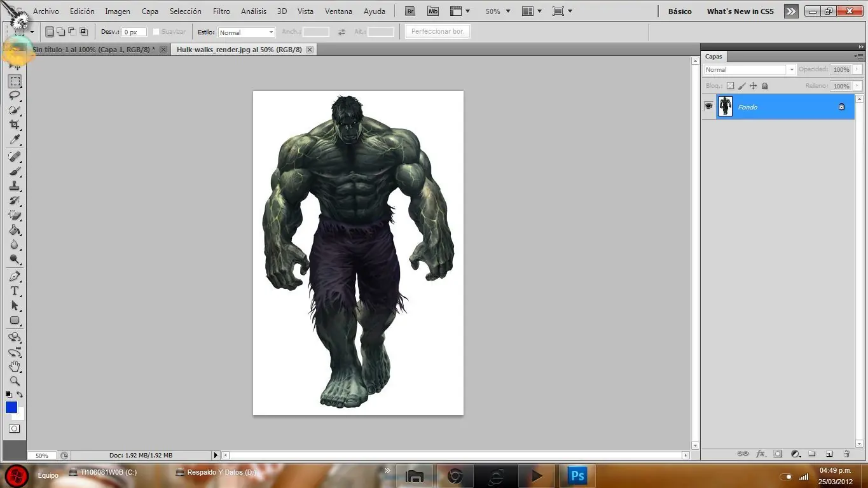Open the Edición menu
868x488 pixels.
click(82, 11)
